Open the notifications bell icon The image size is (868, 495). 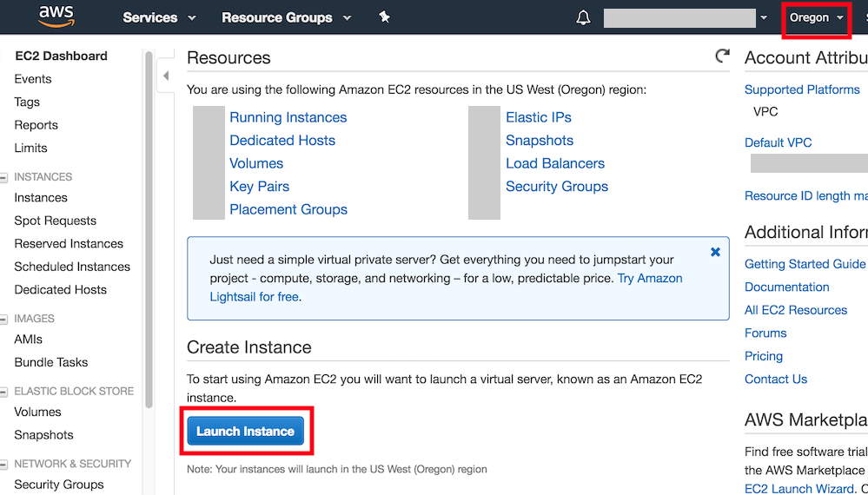pyautogui.click(x=583, y=17)
